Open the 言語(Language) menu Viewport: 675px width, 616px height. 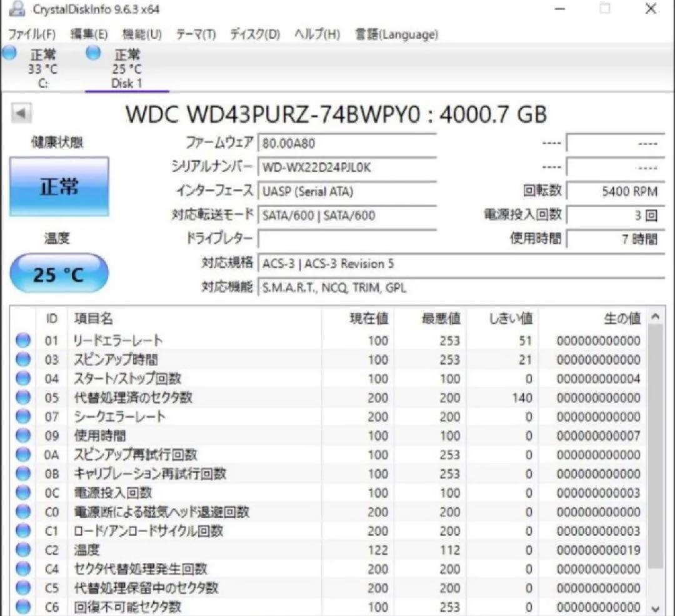[396, 34]
